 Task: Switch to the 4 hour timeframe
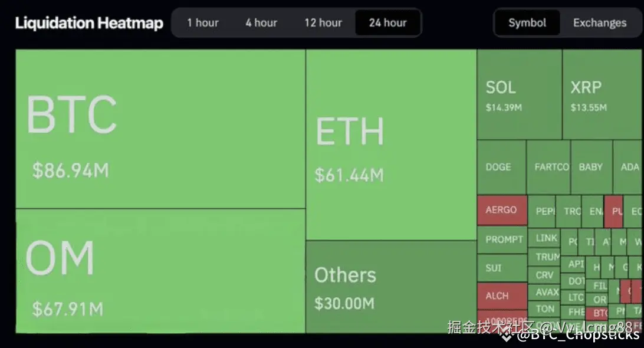261,23
